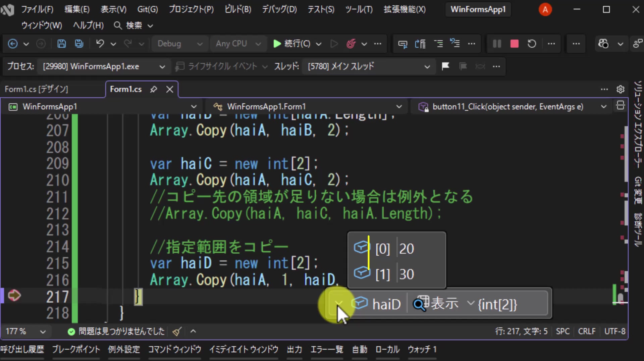The height and width of the screenshot is (361, 644).
Task: Click the [1] 30 array element row
Action: [396, 274]
